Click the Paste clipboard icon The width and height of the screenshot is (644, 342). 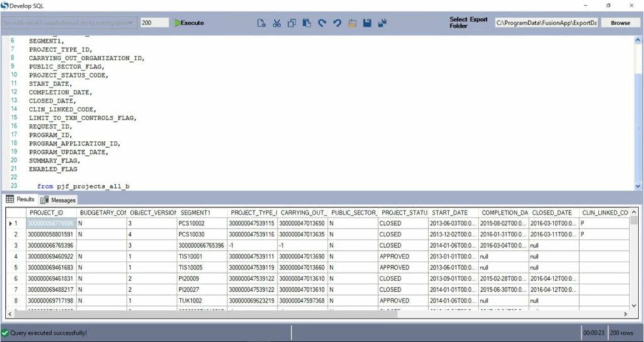tap(307, 23)
